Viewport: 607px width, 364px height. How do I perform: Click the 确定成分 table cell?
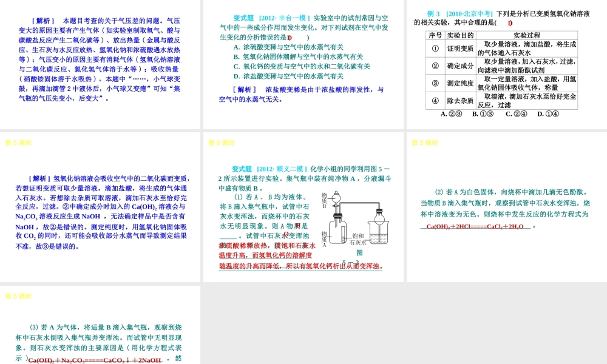click(460, 66)
